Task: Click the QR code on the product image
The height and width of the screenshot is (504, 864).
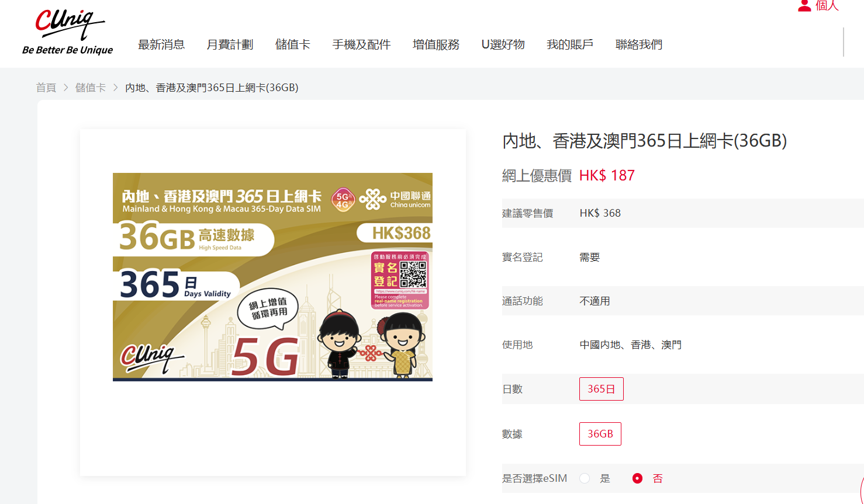Action: coord(413,274)
